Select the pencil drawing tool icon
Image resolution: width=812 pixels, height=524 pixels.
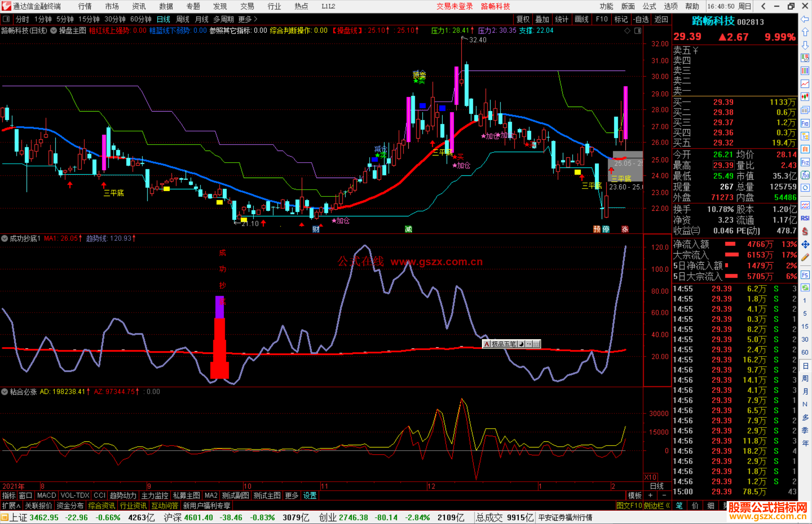[805, 258]
